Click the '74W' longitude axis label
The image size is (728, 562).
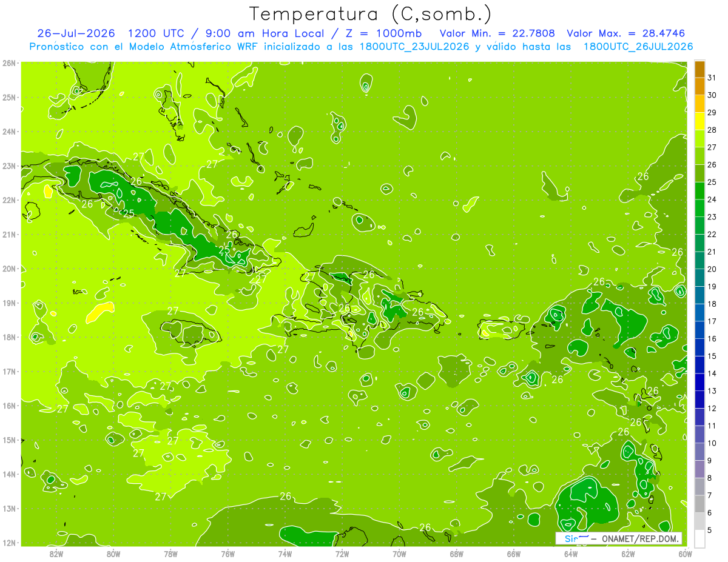(285, 554)
